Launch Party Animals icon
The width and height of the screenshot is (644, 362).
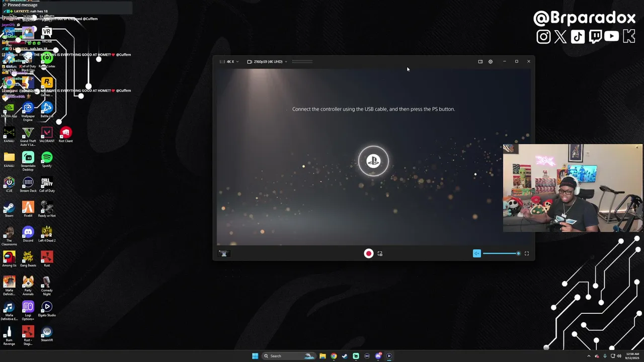click(28, 286)
